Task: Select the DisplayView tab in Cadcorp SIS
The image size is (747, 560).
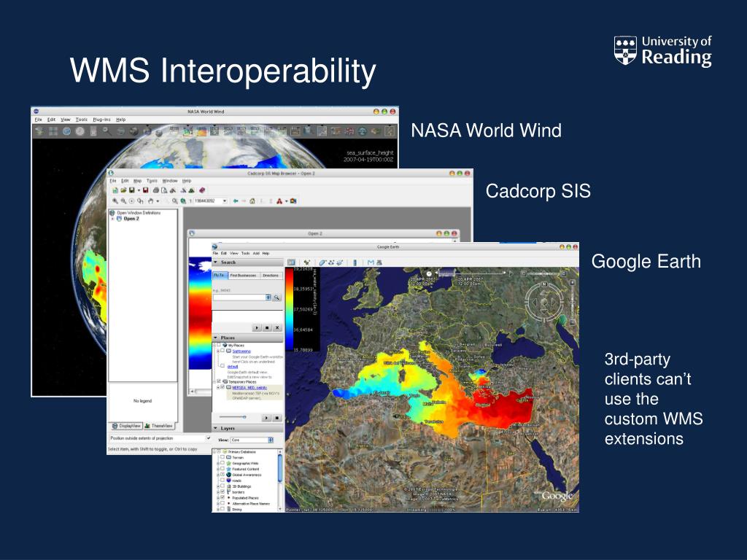Action: coord(127,426)
